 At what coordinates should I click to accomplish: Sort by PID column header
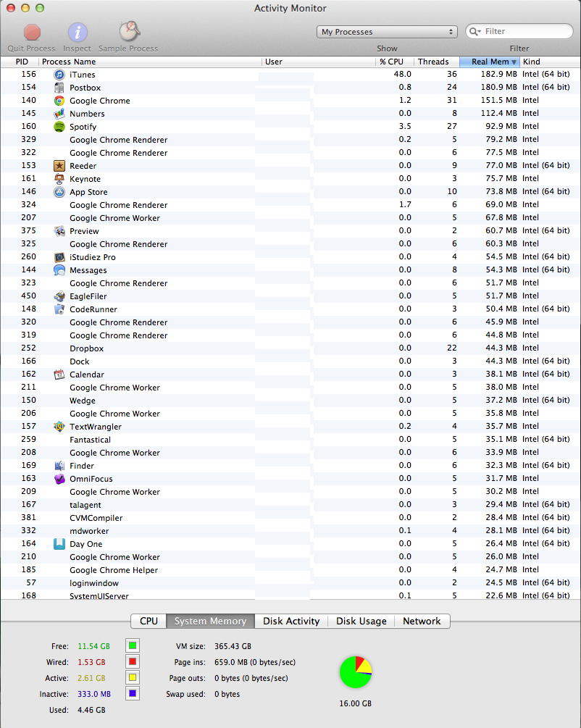point(22,62)
